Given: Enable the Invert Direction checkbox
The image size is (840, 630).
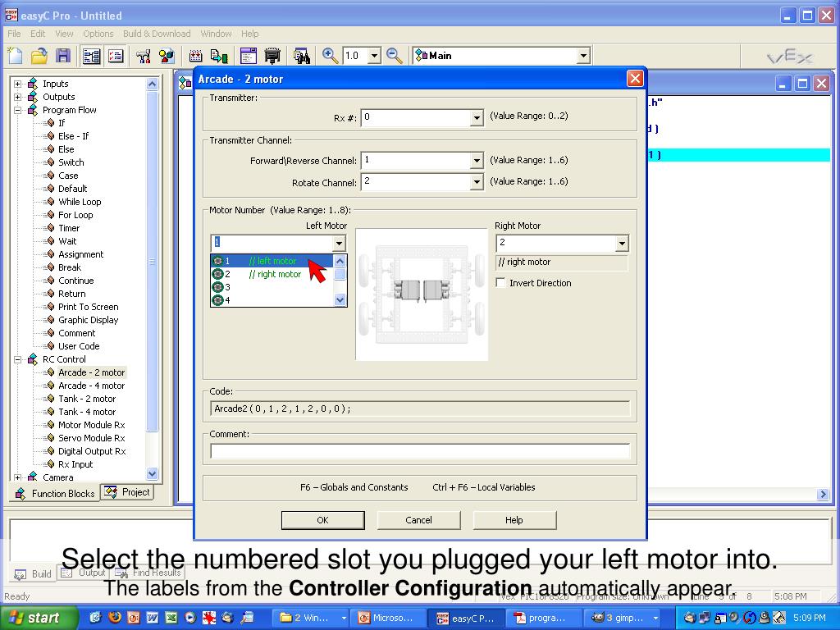Looking at the screenshot, I should (x=501, y=283).
